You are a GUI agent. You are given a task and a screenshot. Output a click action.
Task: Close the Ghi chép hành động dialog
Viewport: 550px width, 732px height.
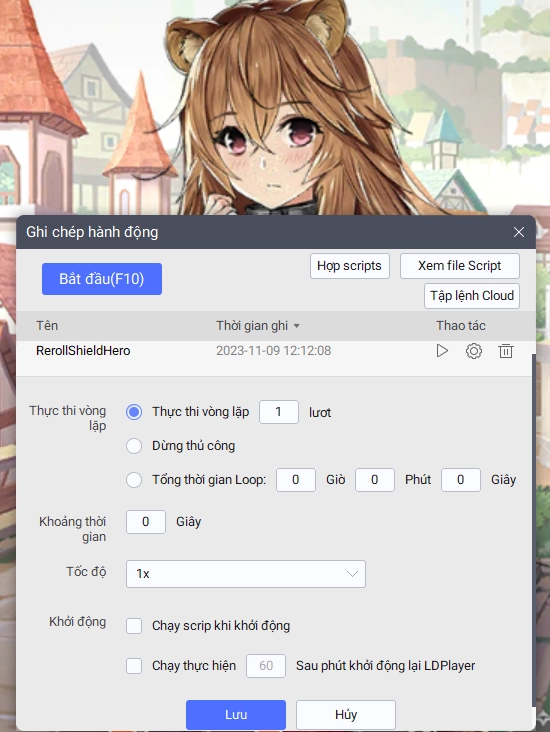pos(518,232)
